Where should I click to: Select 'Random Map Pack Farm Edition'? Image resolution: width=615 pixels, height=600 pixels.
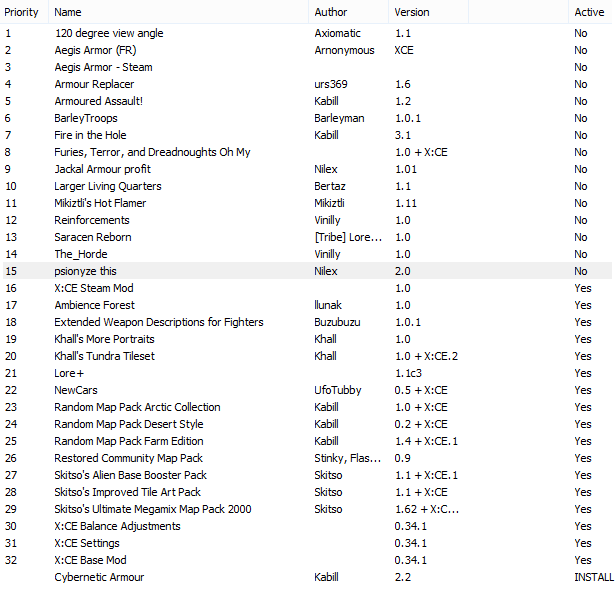coord(129,441)
